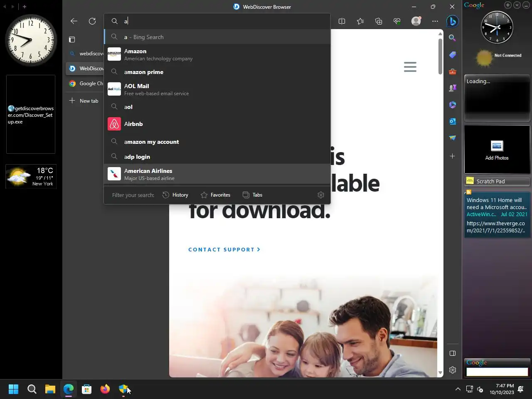Filter search by Tabs

(x=252, y=195)
